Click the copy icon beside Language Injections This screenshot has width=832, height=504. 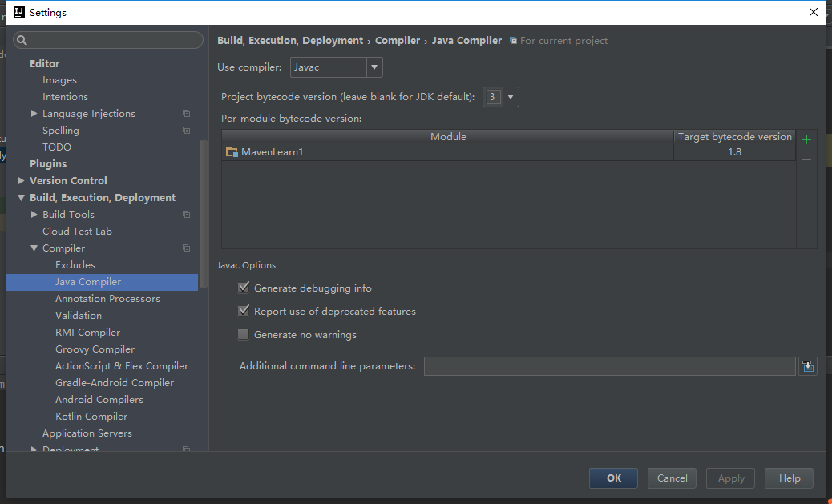coord(186,114)
